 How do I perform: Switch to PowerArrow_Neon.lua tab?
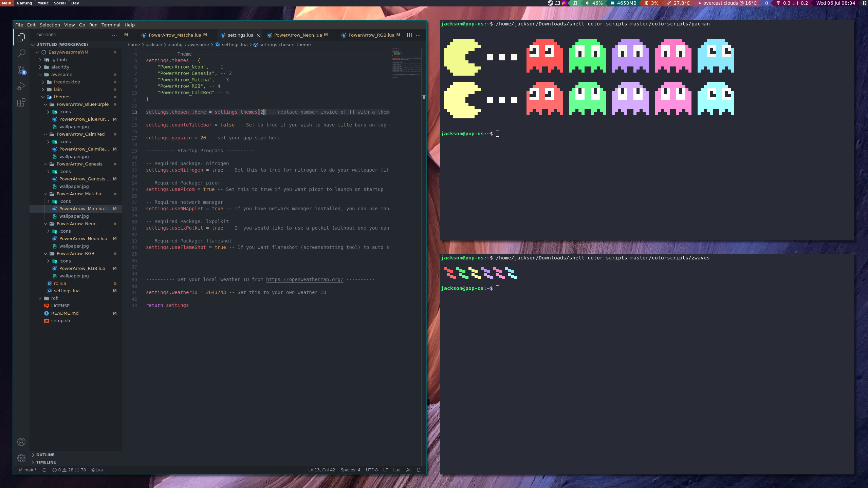pos(298,35)
